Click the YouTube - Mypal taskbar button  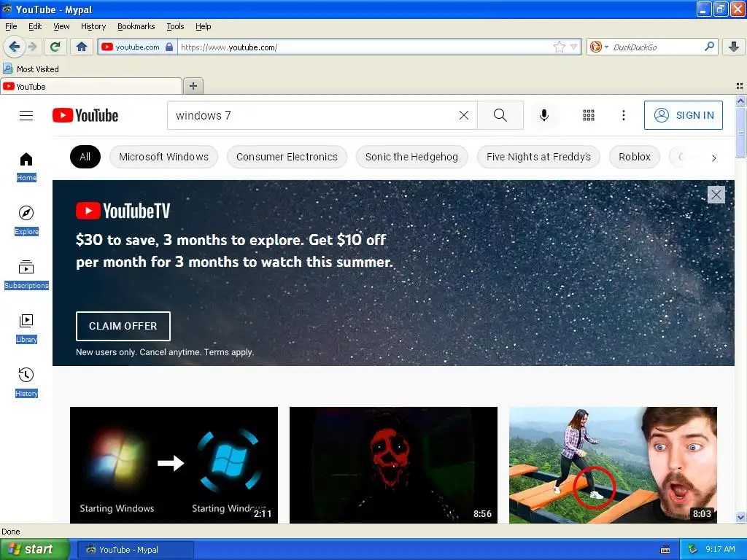(x=135, y=550)
